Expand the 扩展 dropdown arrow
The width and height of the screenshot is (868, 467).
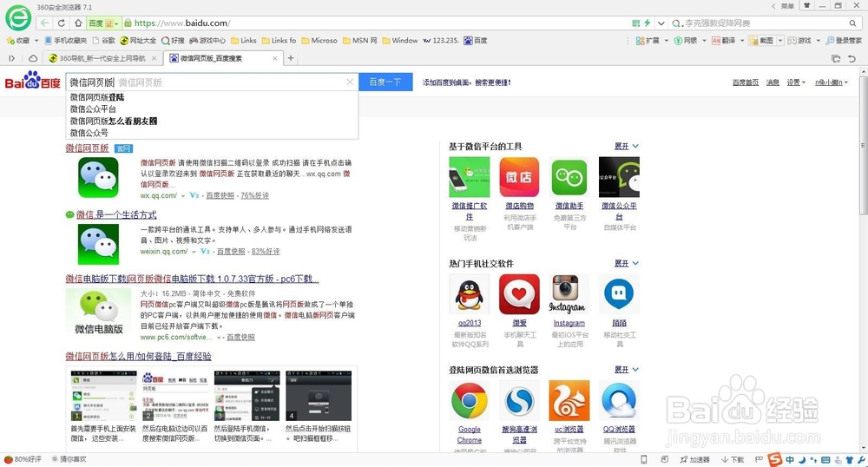(666, 41)
